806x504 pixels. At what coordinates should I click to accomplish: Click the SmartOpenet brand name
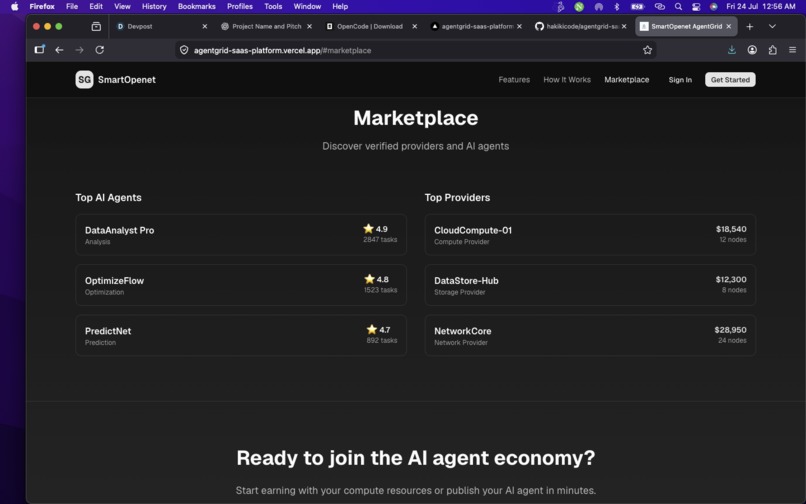tap(126, 80)
